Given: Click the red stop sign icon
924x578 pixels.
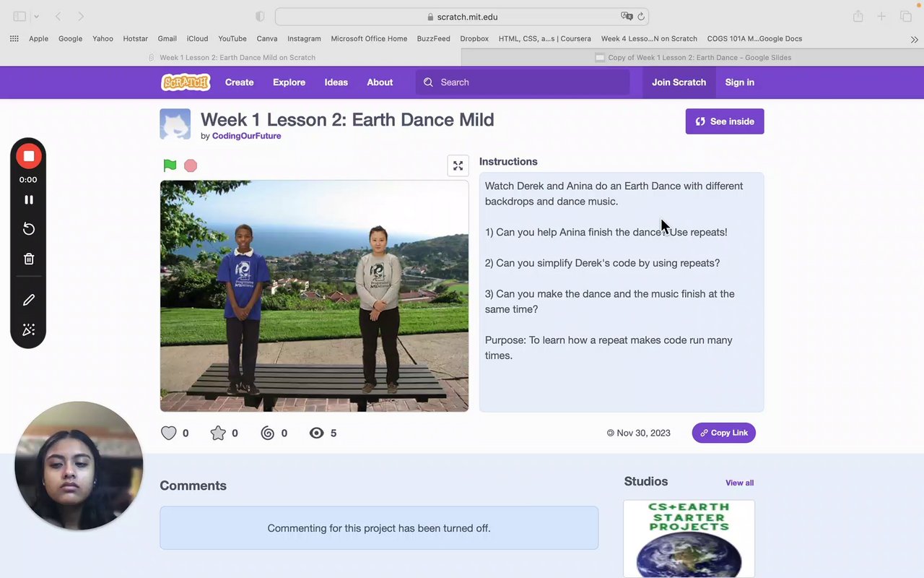Looking at the screenshot, I should 191,165.
